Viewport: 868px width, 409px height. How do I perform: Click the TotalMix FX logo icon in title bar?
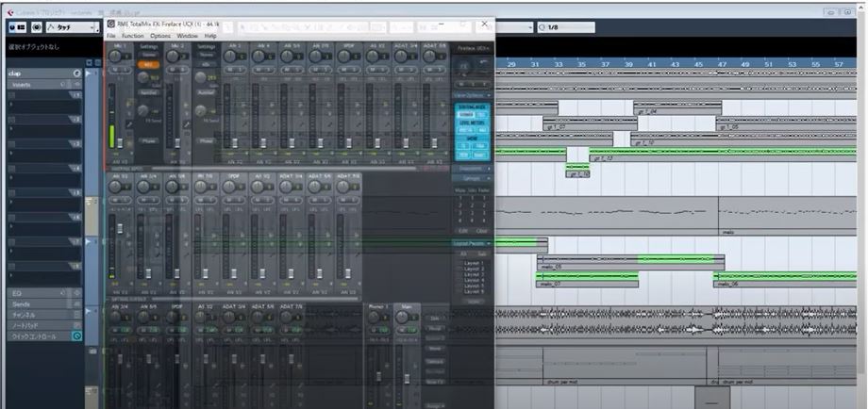tap(110, 24)
